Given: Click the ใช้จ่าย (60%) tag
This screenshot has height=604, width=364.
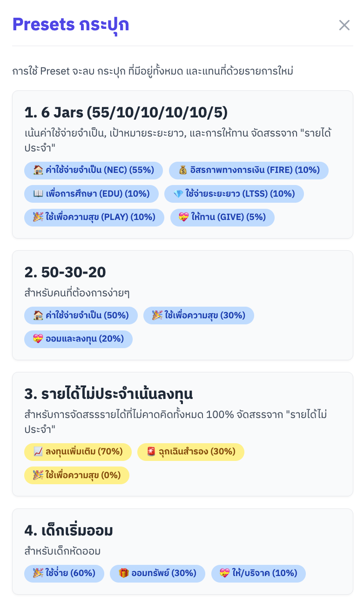Looking at the screenshot, I should pos(64,573).
